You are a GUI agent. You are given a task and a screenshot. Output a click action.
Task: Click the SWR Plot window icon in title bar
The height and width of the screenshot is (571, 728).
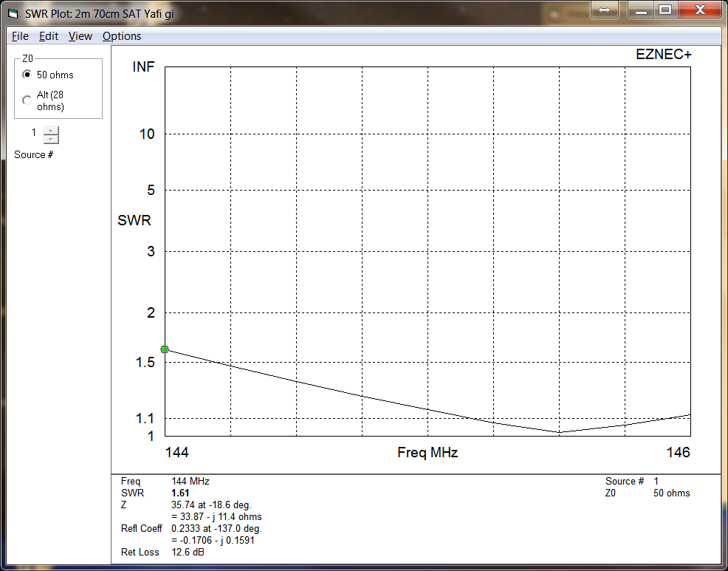pos(13,13)
